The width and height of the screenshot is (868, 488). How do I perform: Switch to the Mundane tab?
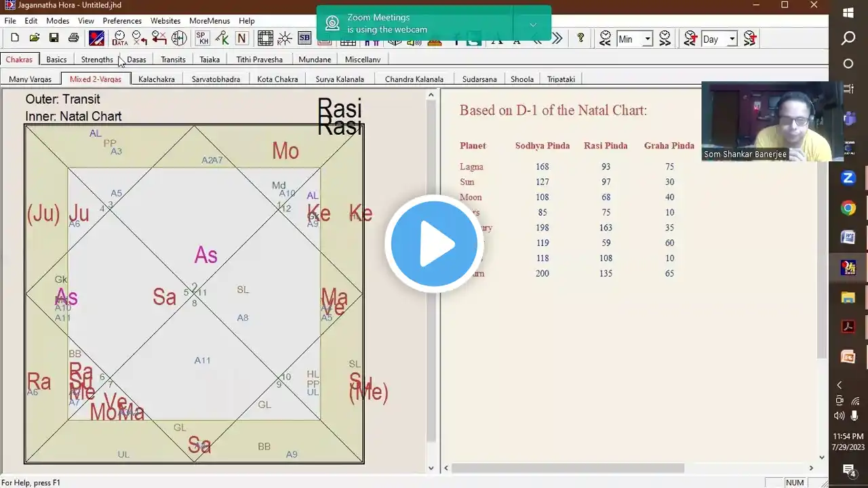315,60
